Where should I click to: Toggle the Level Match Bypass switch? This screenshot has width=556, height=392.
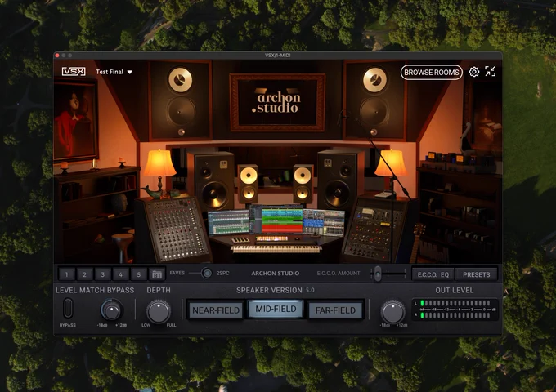tap(68, 308)
